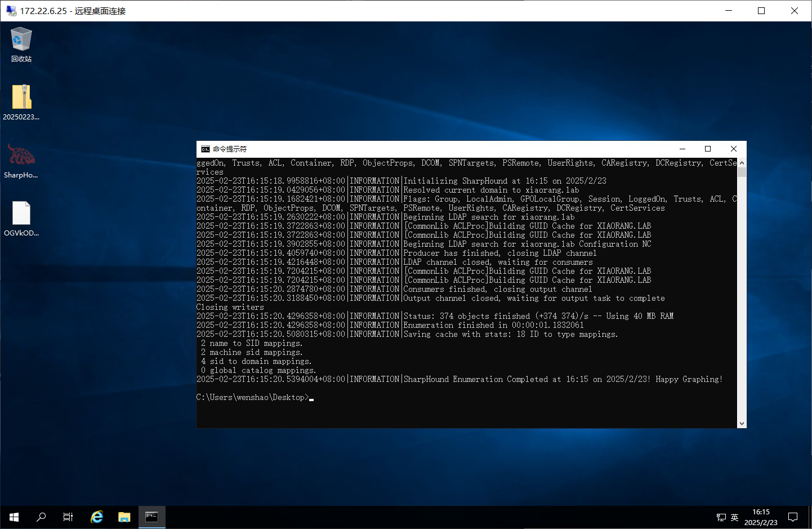Switch input language indicator 英

734,517
